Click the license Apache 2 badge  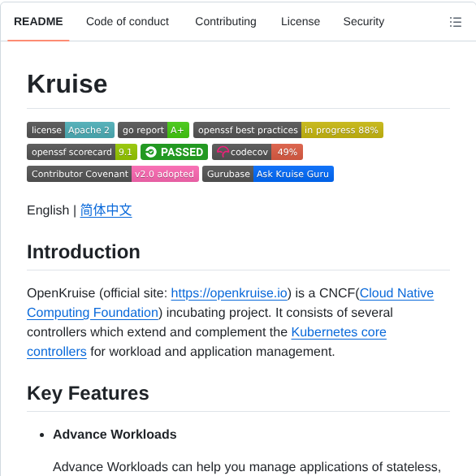[x=71, y=130]
